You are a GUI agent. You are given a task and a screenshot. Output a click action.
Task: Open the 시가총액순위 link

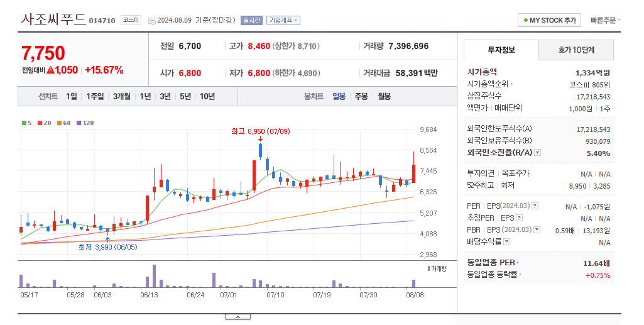pyautogui.click(x=488, y=84)
